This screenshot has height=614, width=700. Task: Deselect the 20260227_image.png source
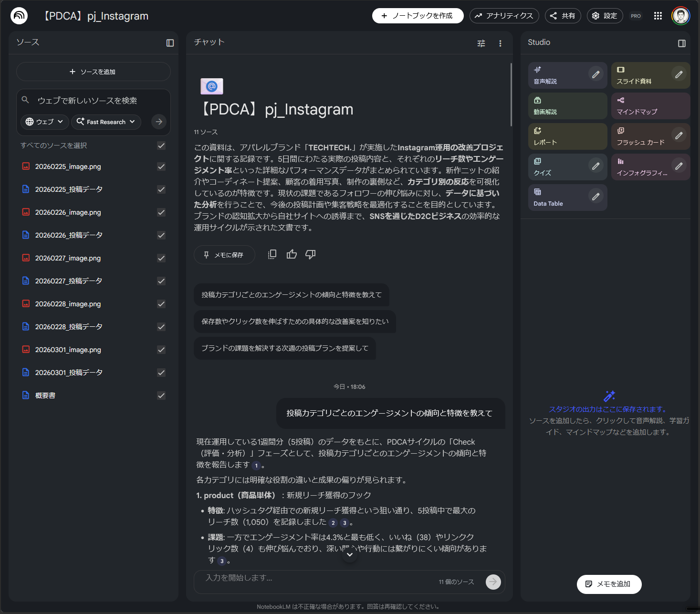tap(161, 258)
